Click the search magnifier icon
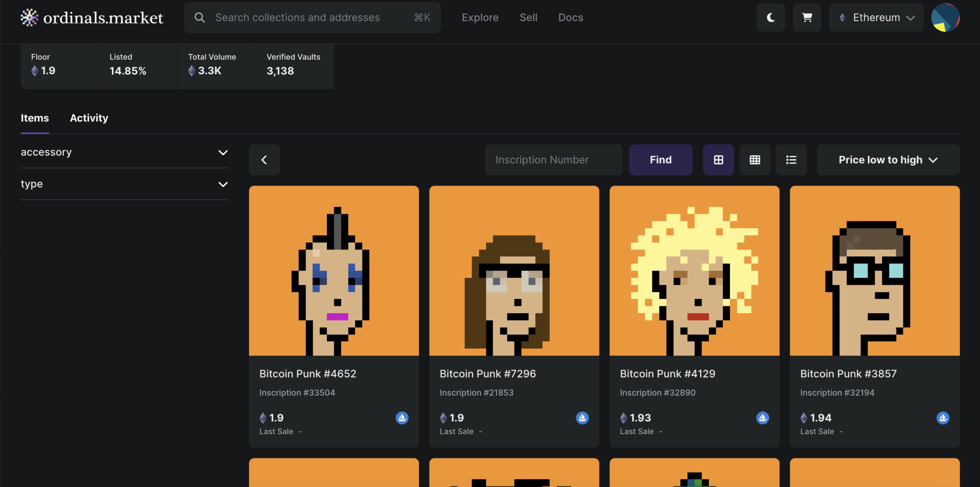This screenshot has height=487, width=980. pos(199,18)
